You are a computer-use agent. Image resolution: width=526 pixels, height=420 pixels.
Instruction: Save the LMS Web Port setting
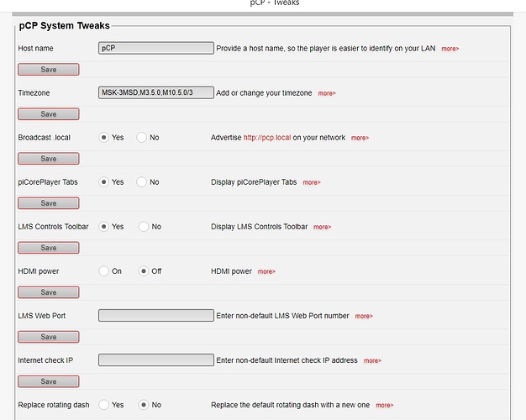(49, 337)
